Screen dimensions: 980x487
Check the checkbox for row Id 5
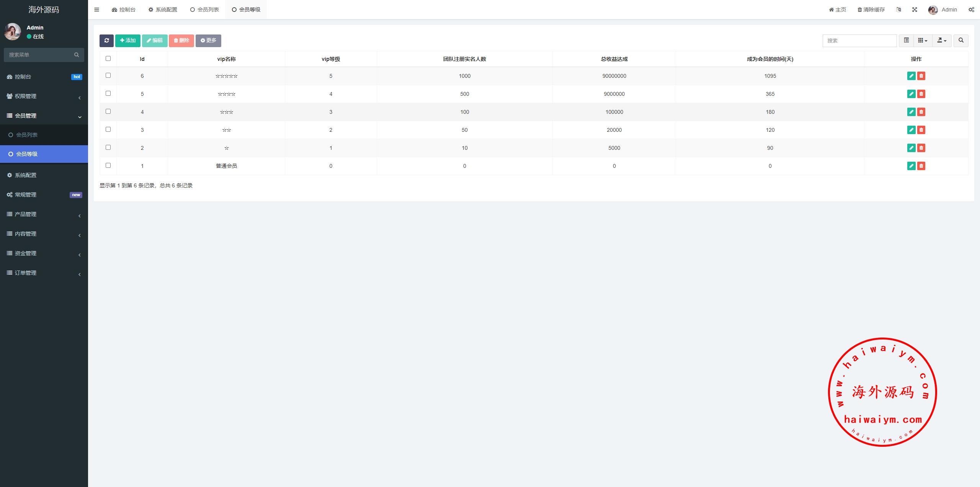pyautogui.click(x=108, y=93)
